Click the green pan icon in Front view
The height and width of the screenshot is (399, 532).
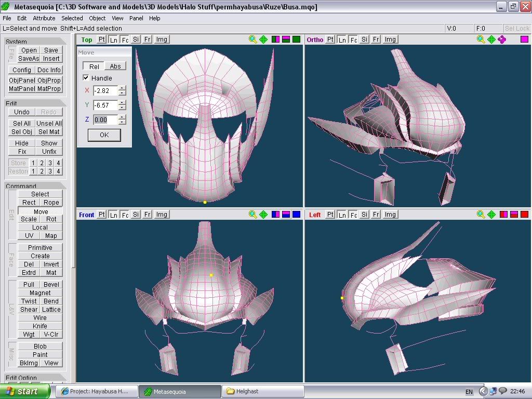pyautogui.click(x=263, y=215)
